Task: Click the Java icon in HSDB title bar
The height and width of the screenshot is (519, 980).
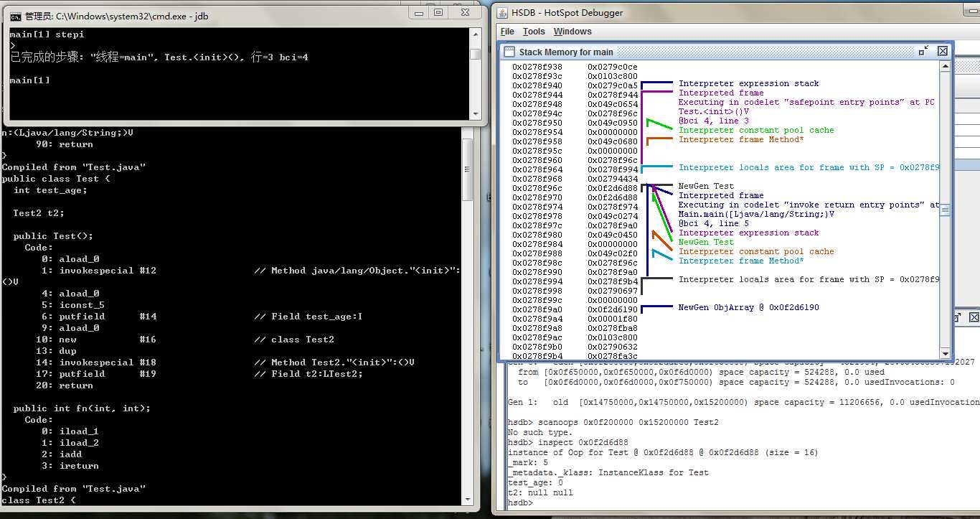Action: click(x=502, y=12)
